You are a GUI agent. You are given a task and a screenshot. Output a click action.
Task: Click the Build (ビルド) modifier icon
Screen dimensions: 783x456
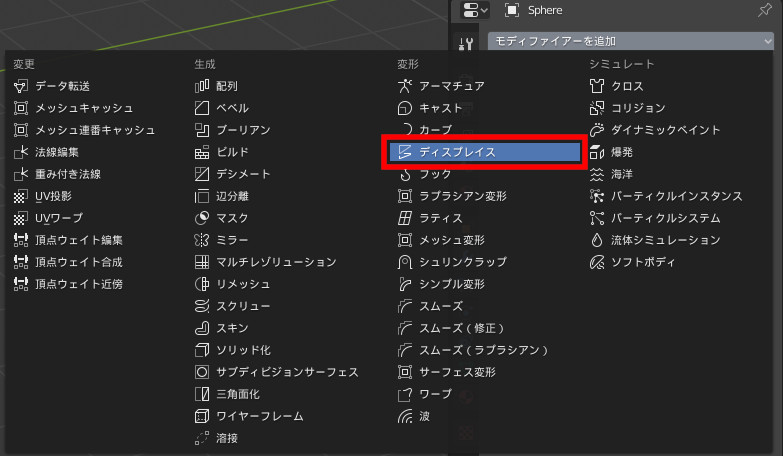pos(202,152)
